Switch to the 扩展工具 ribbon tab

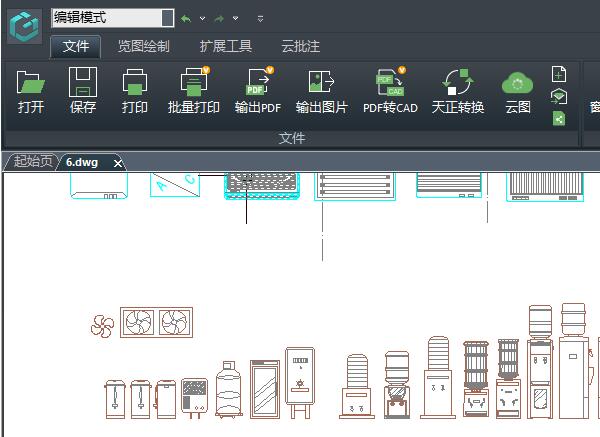pyautogui.click(x=225, y=46)
